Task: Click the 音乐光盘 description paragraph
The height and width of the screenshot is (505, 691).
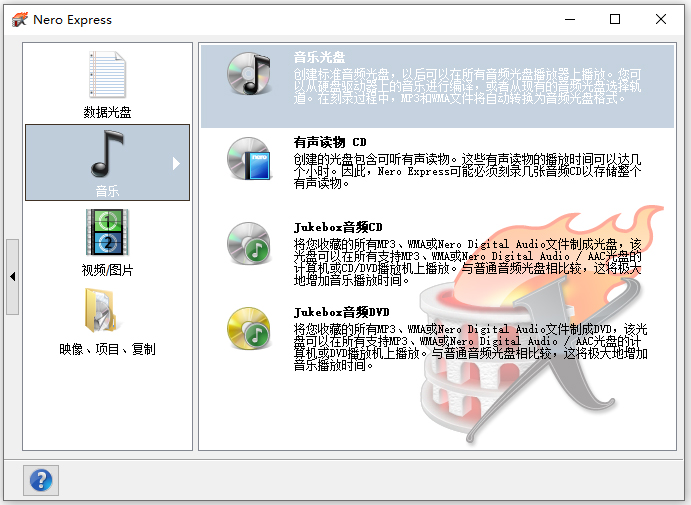Action: pos(468,86)
